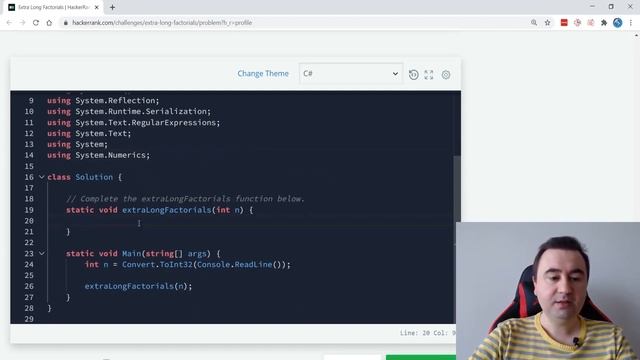Image resolution: width=640 pixels, height=360 pixels.
Task: Reset code with the history icon
Action: [x=413, y=74]
